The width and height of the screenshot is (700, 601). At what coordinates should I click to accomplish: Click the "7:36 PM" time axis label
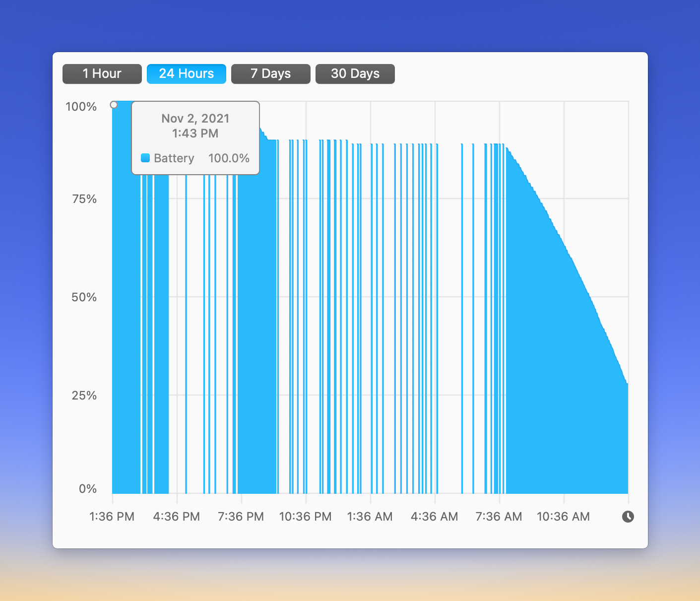click(x=241, y=517)
